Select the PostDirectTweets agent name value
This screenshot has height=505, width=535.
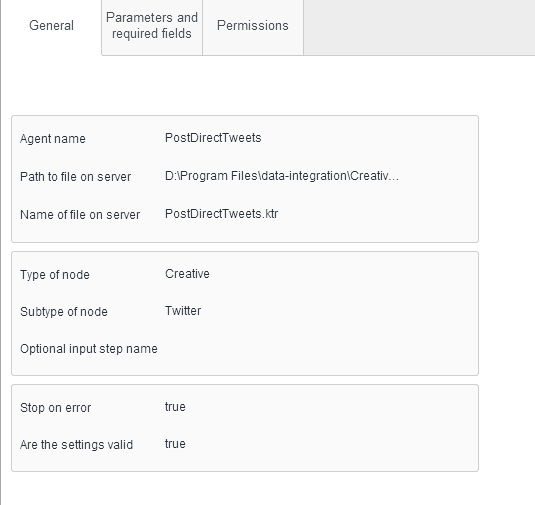pyautogui.click(x=213, y=138)
